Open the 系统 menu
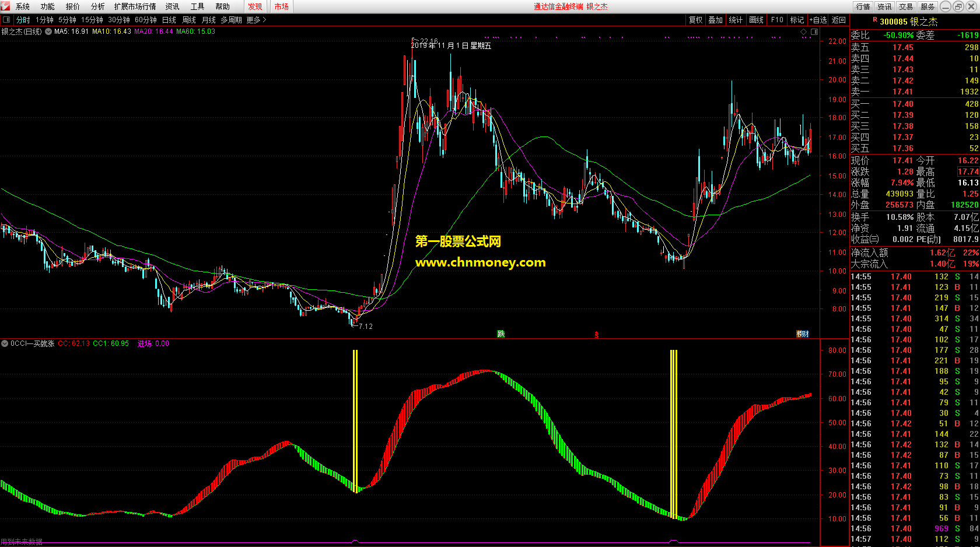This screenshot has height=547, width=980. [23, 6]
